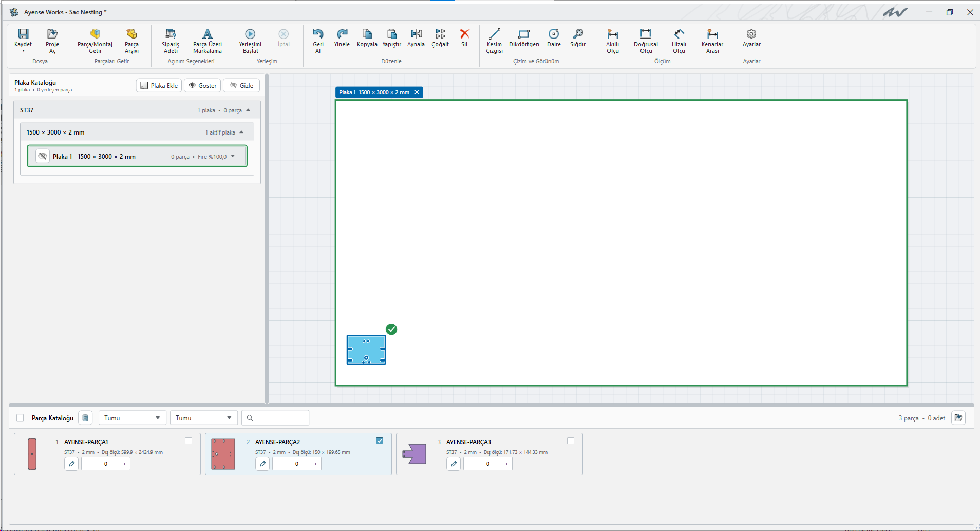Open Parça Üzeri Markalama option
The height and width of the screenshot is (531, 980).
click(x=208, y=41)
